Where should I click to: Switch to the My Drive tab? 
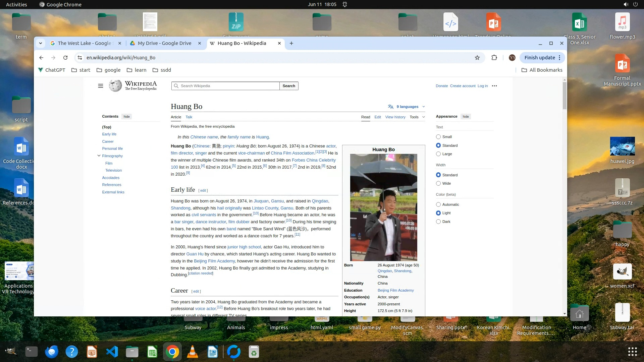pyautogui.click(x=164, y=43)
